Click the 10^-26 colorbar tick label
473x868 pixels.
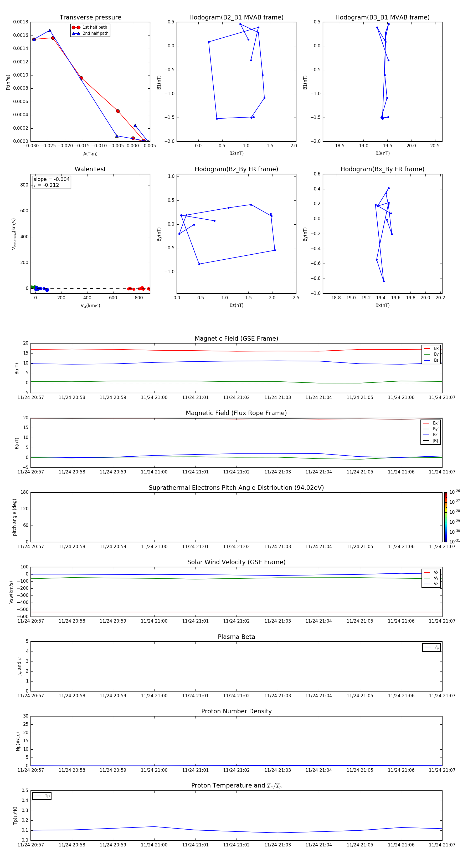455,492
